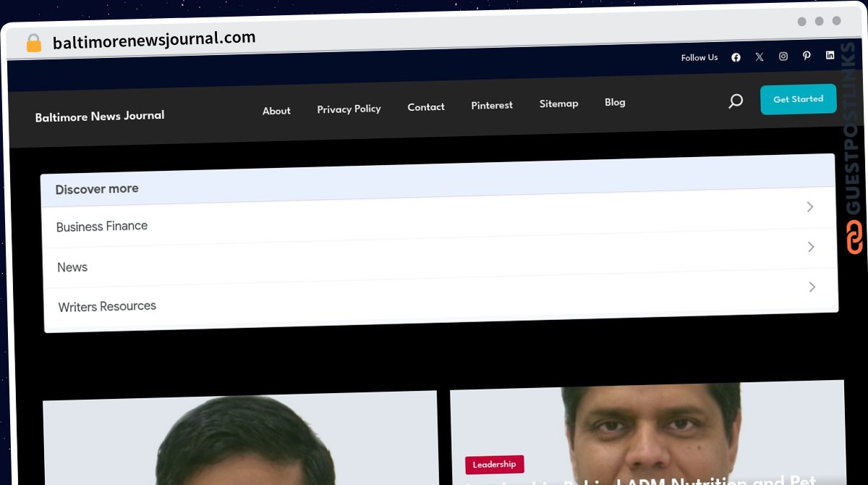Click the Leadership category tag
Image resolution: width=868 pixels, height=485 pixels.
pos(495,465)
